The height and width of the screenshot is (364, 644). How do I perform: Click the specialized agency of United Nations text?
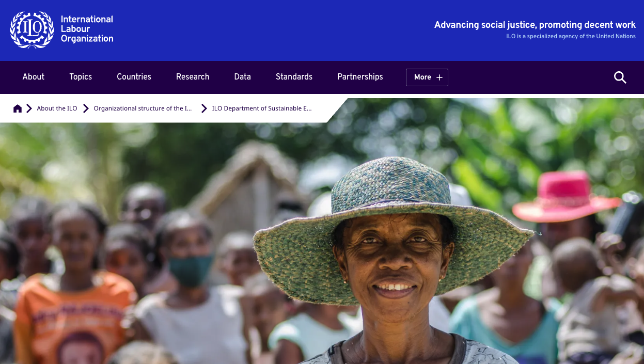(571, 37)
